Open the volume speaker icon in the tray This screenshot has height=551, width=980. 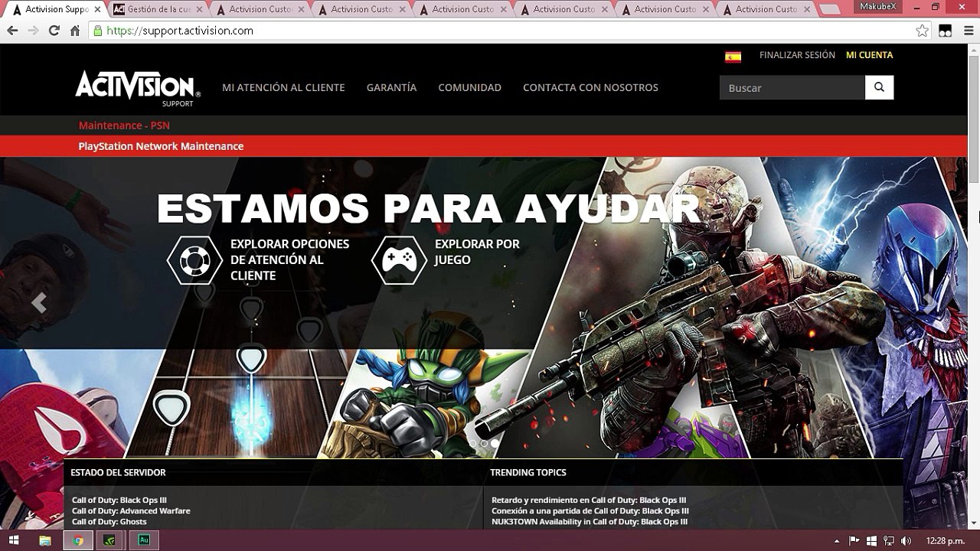click(x=905, y=540)
